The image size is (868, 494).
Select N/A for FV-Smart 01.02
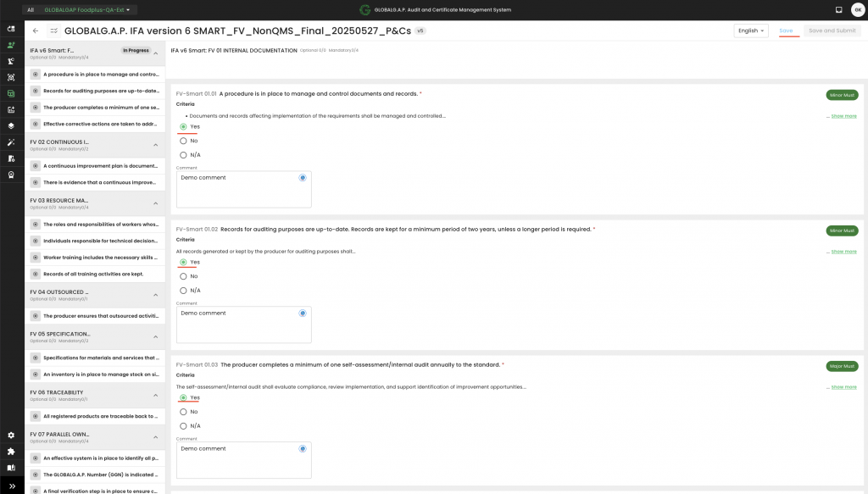183,291
